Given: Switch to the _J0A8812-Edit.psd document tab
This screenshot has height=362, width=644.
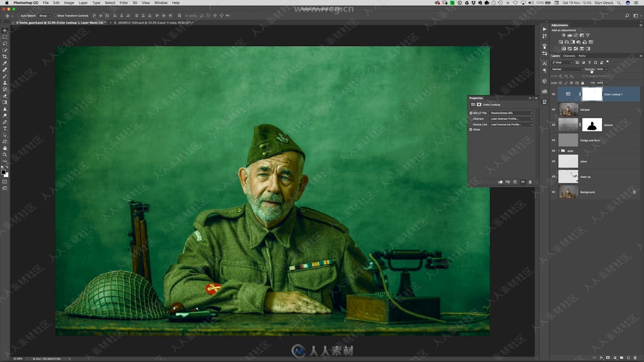Looking at the screenshot, I should tap(153, 23).
